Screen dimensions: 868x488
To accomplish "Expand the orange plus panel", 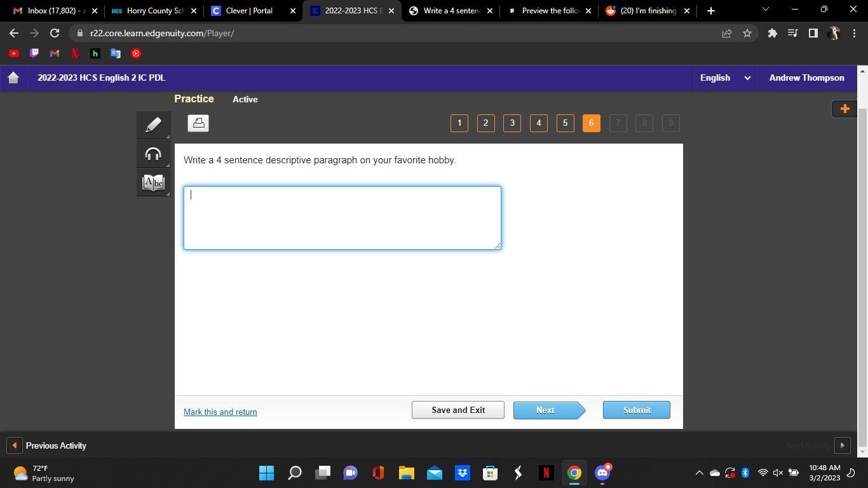I will (x=844, y=109).
